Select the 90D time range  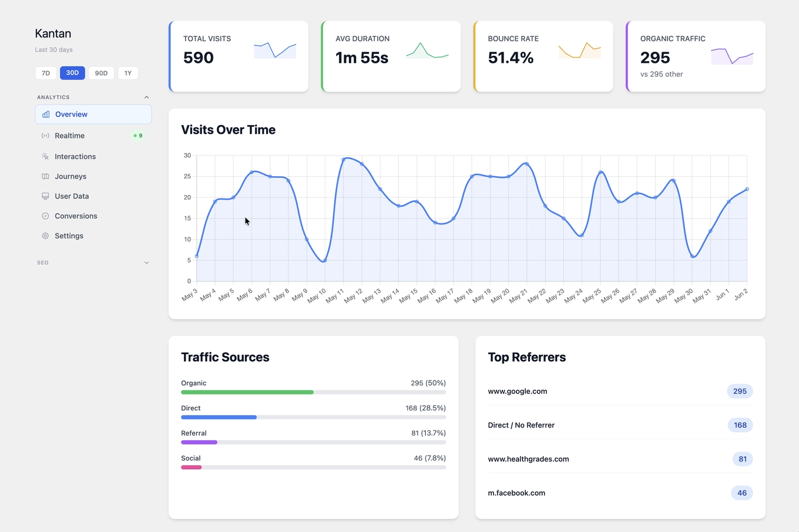coord(102,73)
